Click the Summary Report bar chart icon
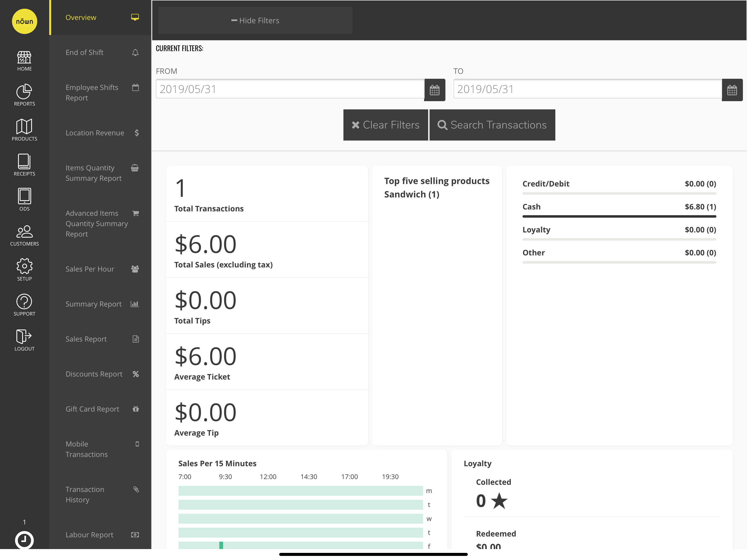The width and height of the screenshot is (747, 560). 135,304
